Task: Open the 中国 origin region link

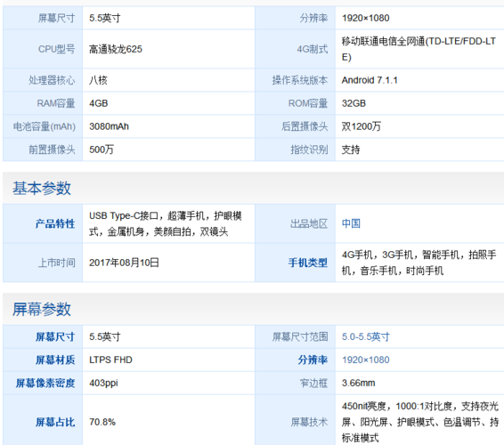Action: tap(351, 223)
